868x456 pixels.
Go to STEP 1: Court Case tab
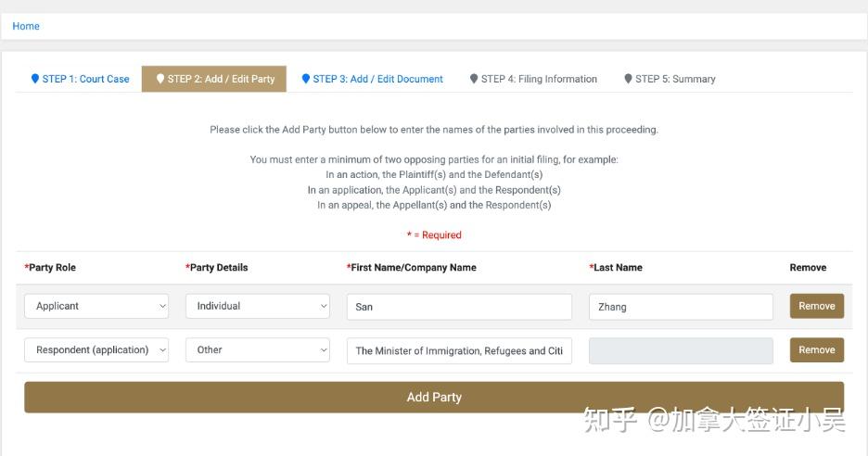point(85,79)
